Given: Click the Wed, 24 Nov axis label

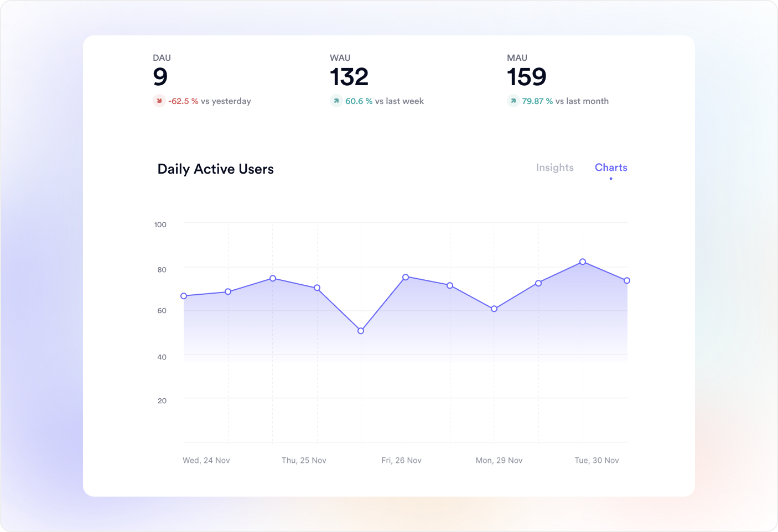Looking at the screenshot, I should coord(206,460).
